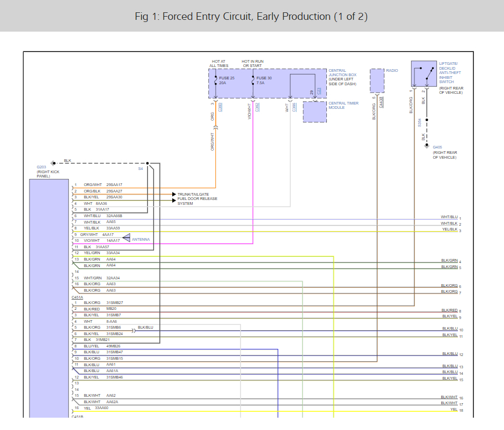Click the S354 splice label

(x=420, y=123)
